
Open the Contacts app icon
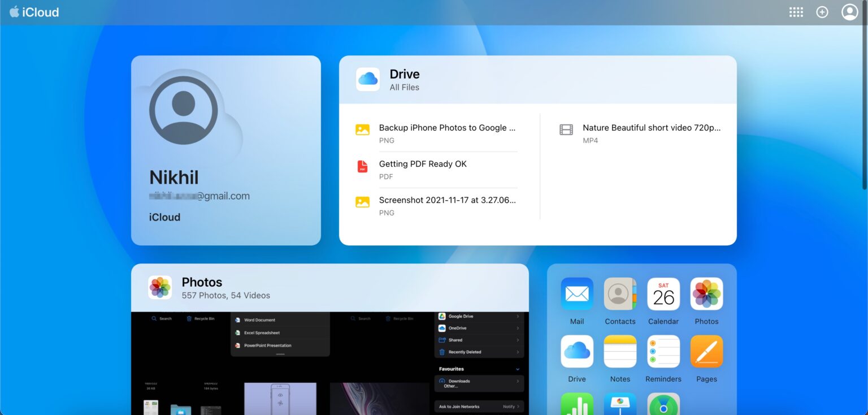[x=620, y=294]
